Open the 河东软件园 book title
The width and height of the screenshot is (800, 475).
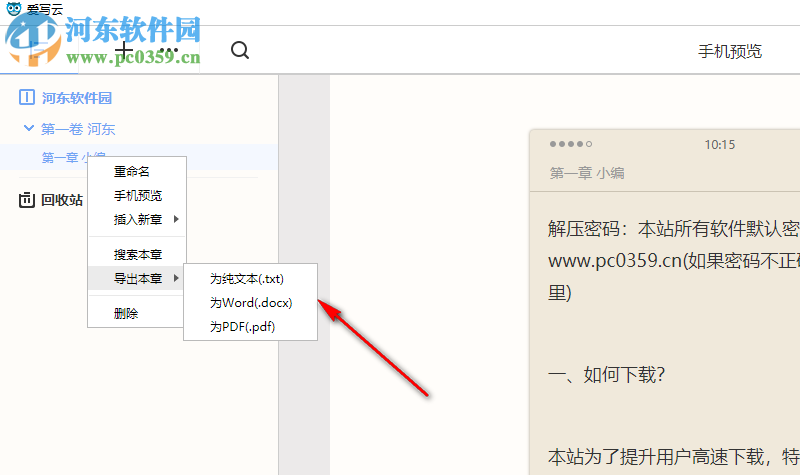click(x=77, y=97)
